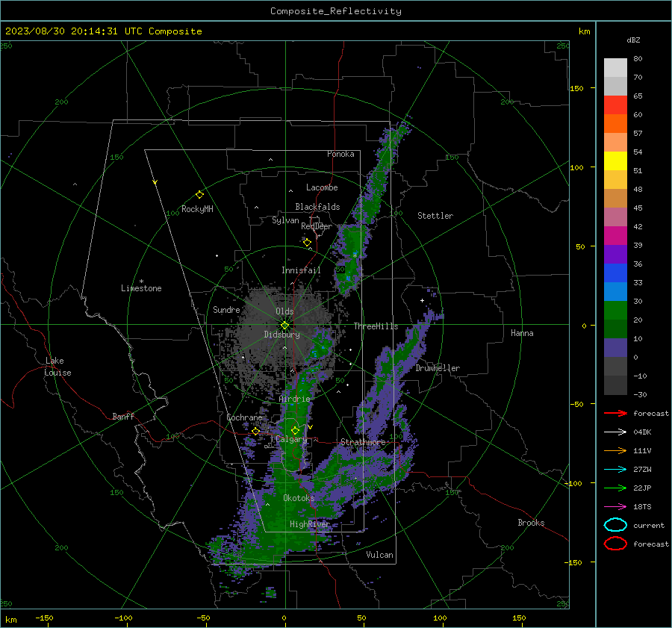The height and width of the screenshot is (628, 672).
Task: Select the 51 dBZ yellow color swatch
Action: 615,161
